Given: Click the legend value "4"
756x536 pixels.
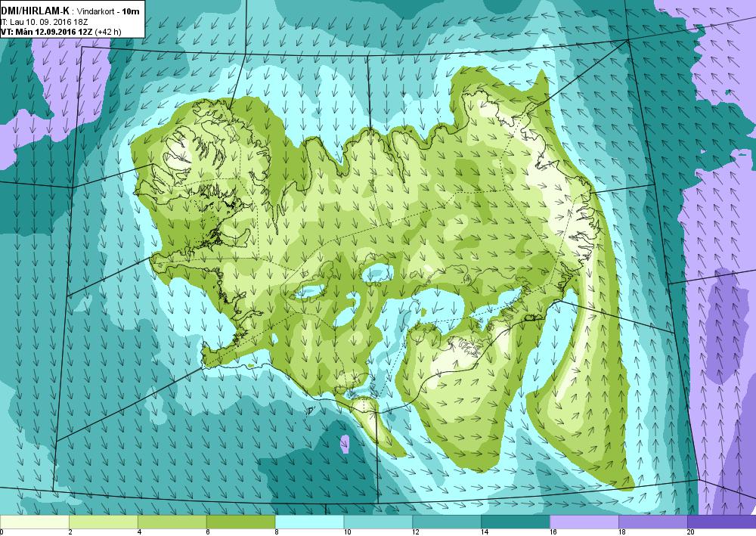Looking at the screenshot, I should coord(139,532).
